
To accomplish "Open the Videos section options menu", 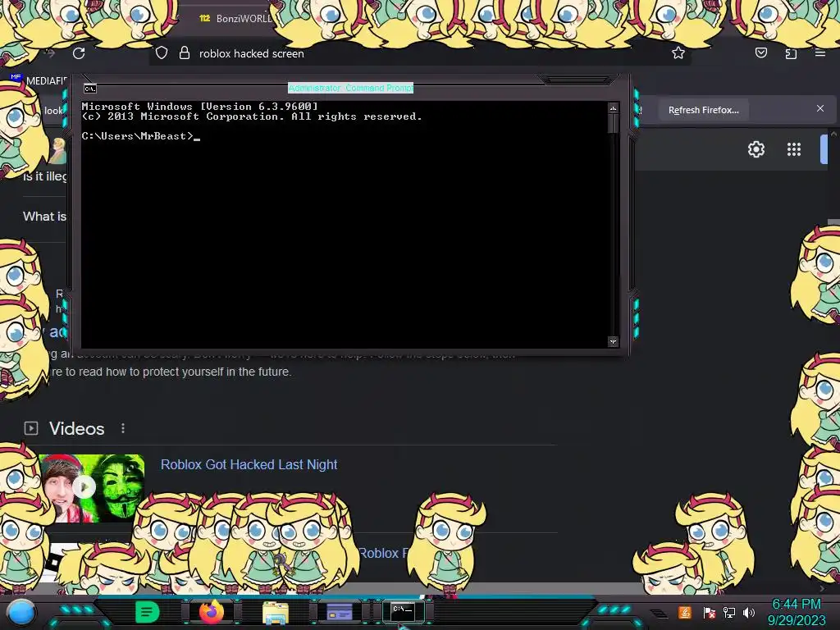I will [123, 428].
